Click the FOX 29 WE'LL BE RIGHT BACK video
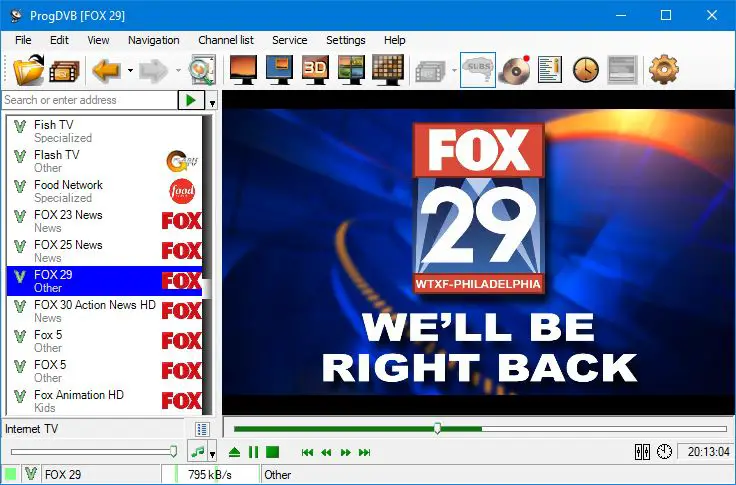Viewport: 736px width, 485px height. [478, 253]
